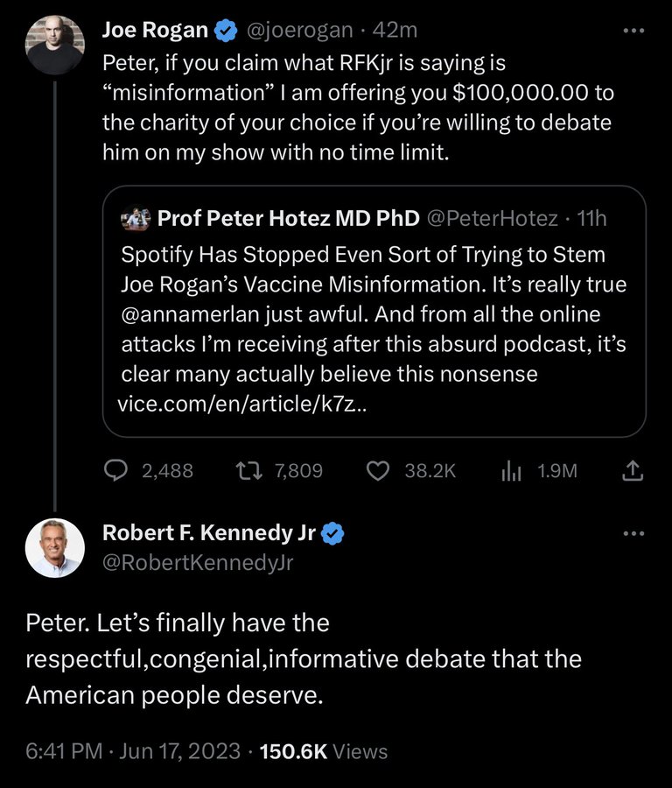This screenshot has width=672, height=788.
Task: Open the @PeterHotez handle
Action: pyautogui.click(x=493, y=219)
